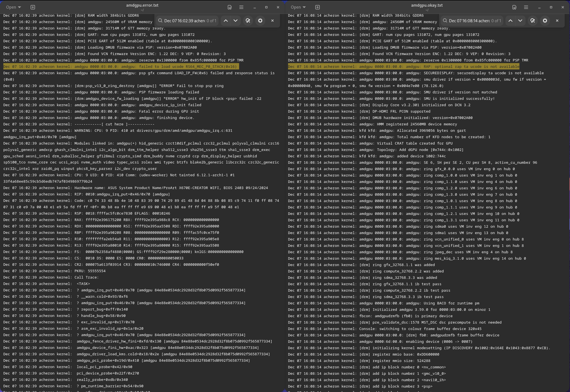This screenshot has height=392, width=570.
Task: Click the 'Fatal error during GPU init' line
Action: click(101, 111)
